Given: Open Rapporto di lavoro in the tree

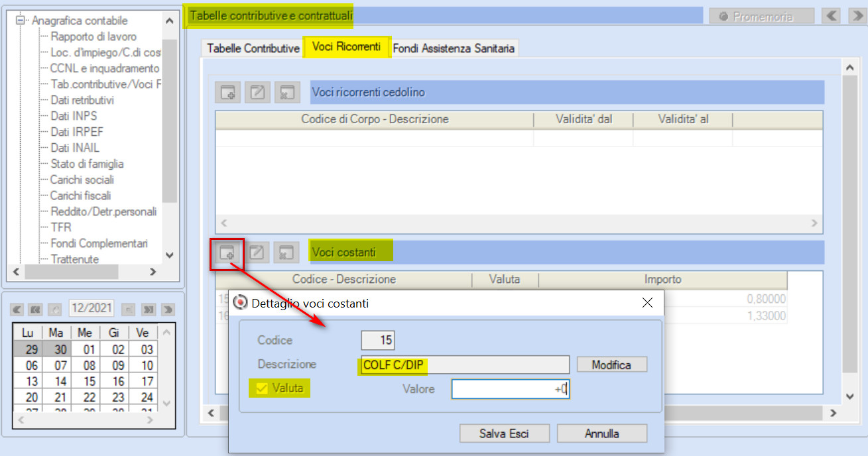Looking at the screenshot, I should pyautogui.click(x=93, y=36).
